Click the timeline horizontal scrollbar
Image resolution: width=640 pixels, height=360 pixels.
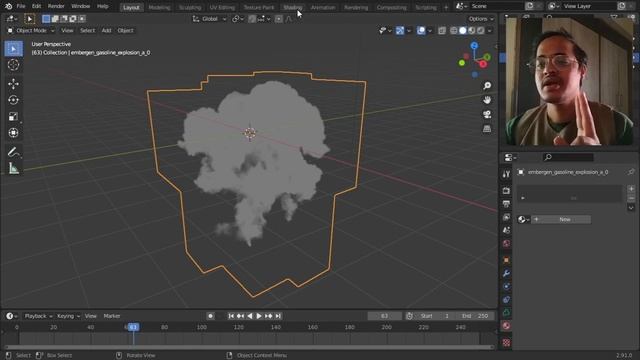(249, 347)
